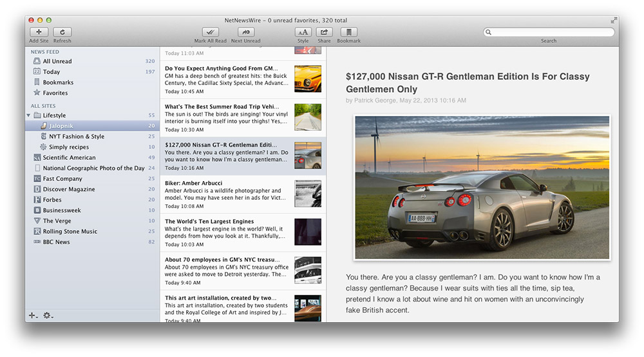Focus the Search field
Viewport: 644px width, 357px height.
pyautogui.click(x=549, y=32)
